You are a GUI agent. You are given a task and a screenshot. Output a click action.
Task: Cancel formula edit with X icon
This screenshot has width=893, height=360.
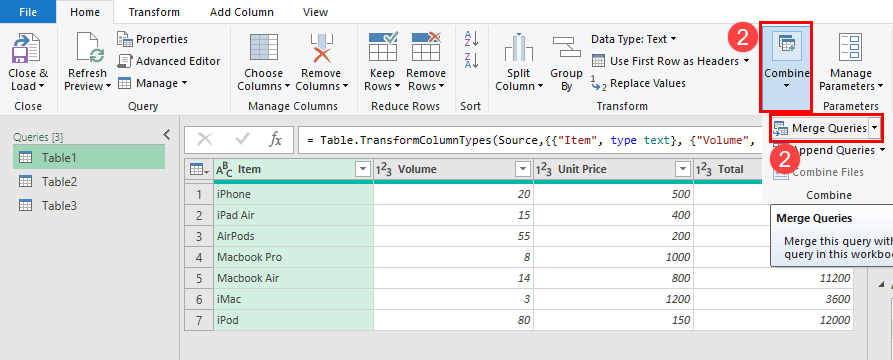pos(205,140)
